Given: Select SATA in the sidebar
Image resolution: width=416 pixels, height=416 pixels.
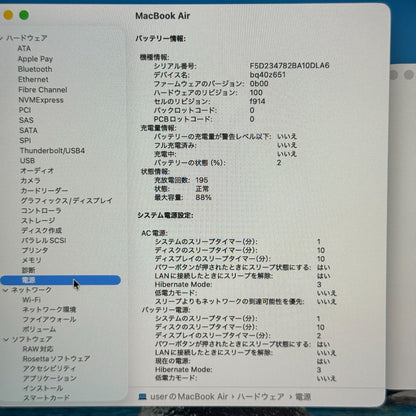Looking at the screenshot, I should pyautogui.click(x=28, y=131).
